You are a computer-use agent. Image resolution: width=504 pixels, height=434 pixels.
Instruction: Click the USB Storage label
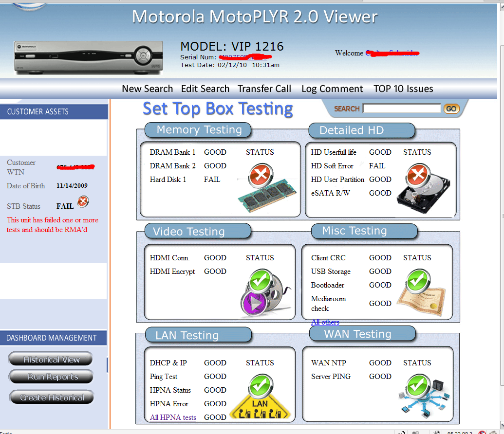[x=331, y=272]
